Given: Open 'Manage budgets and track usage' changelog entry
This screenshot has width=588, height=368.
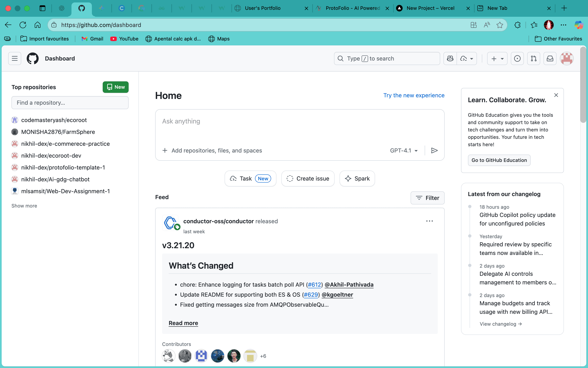Looking at the screenshot, I should point(516,307).
